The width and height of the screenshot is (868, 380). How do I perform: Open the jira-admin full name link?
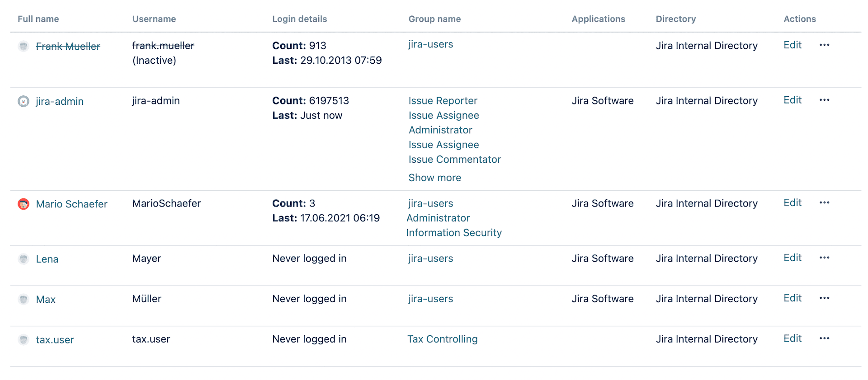click(x=60, y=101)
